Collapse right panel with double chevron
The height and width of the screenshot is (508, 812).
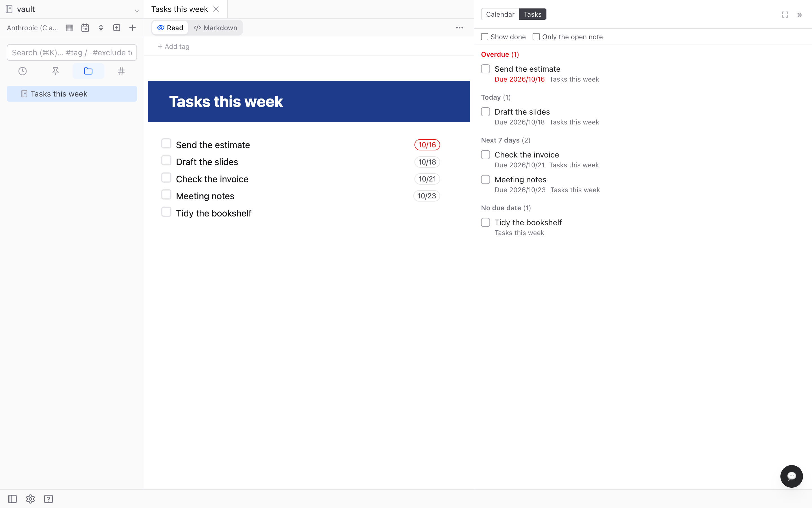tap(800, 15)
